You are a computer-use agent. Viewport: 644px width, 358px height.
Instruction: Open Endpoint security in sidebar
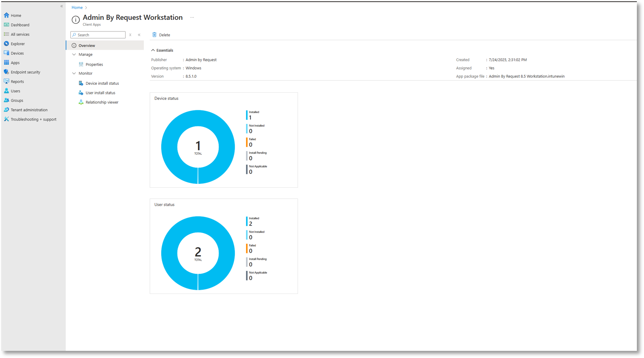pos(25,72)
